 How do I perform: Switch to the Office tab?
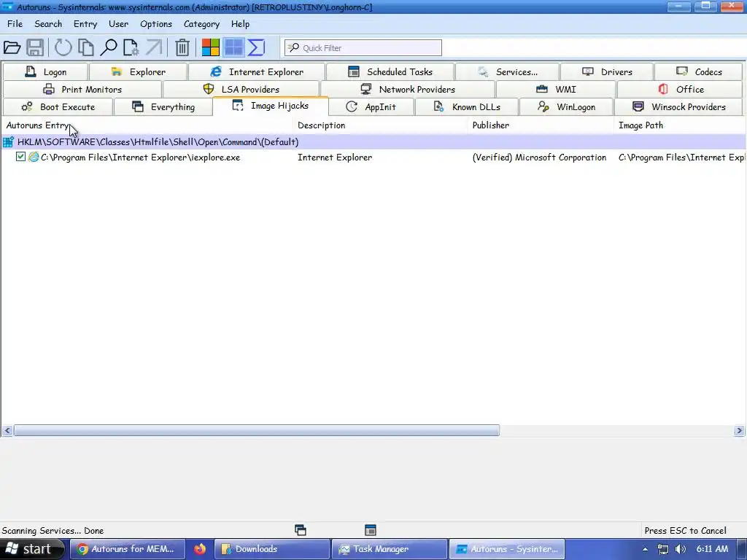tap(681, 89)
